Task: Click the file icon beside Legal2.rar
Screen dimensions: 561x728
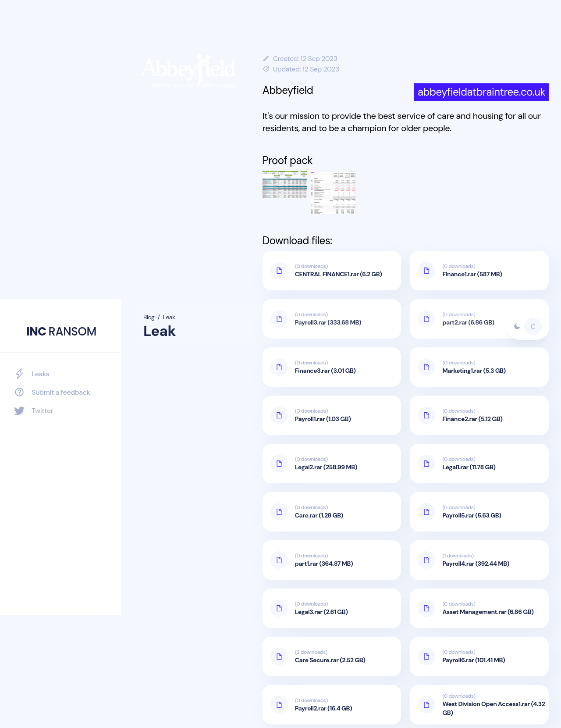Action: [279, 464]
